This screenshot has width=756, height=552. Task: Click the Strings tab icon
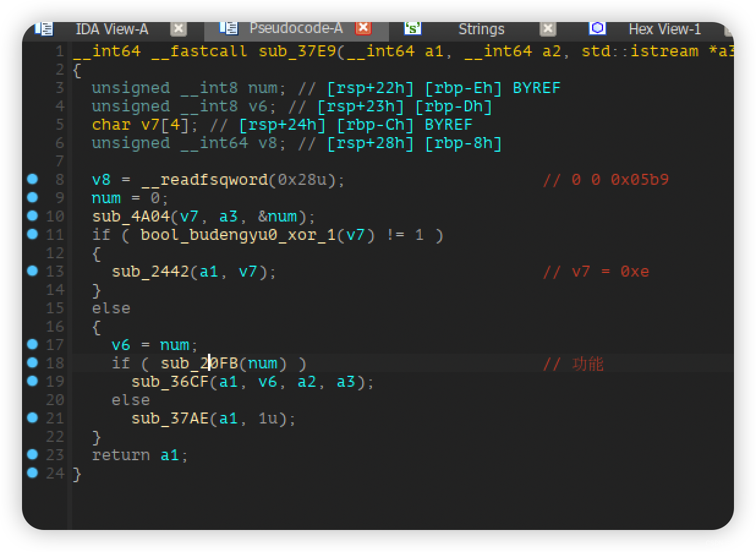coord(413,28)
